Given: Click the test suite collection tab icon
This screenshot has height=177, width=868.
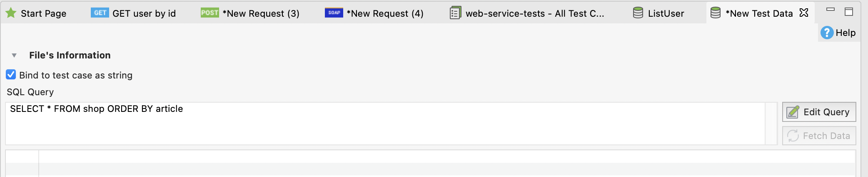Looking at the screenshot, I should click(x=455, y=13).
